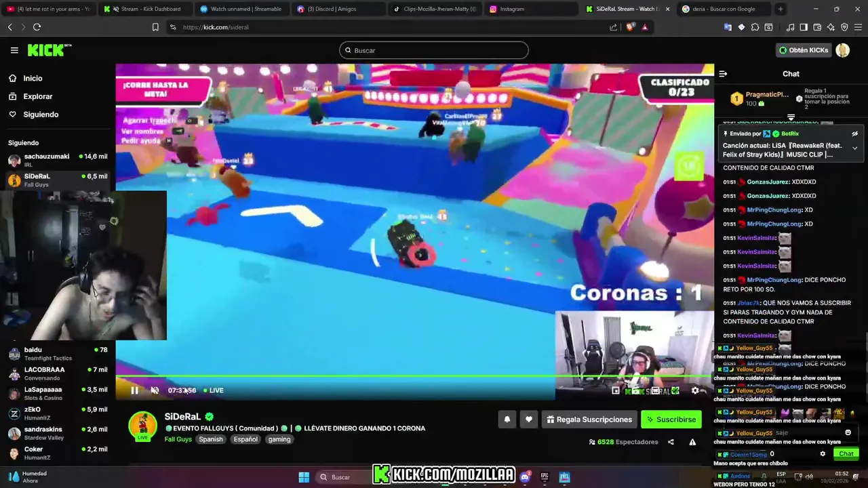Click the address bar URL

216,27
